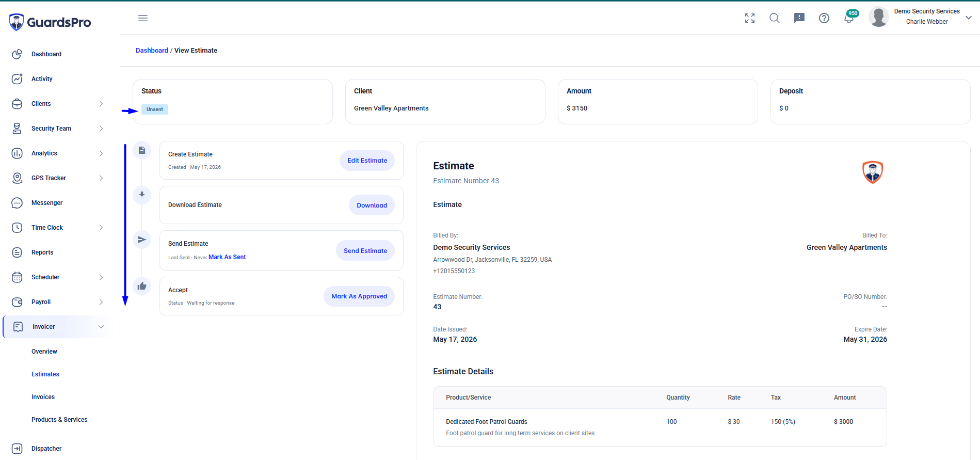Image resolution: width=980 pixels, height=460 pixels.
Task: Click the Arrowwood Dr address line
Action: [x=492, y=260]
